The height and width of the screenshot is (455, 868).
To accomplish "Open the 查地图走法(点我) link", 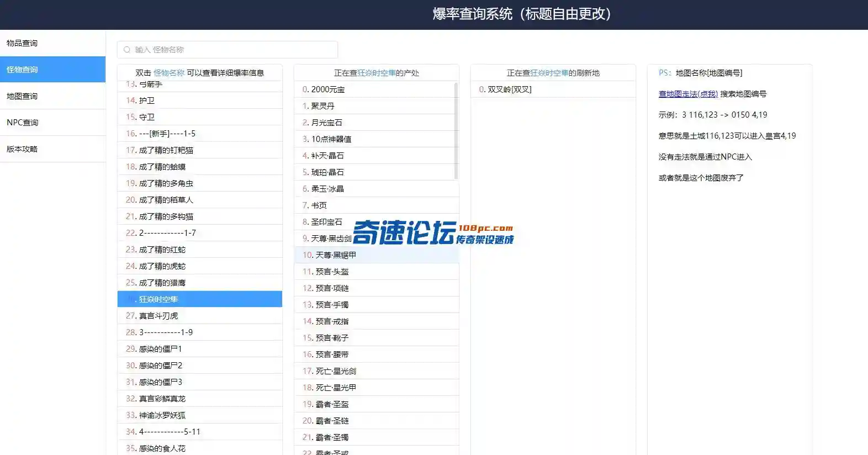I will tap(688, 94).
